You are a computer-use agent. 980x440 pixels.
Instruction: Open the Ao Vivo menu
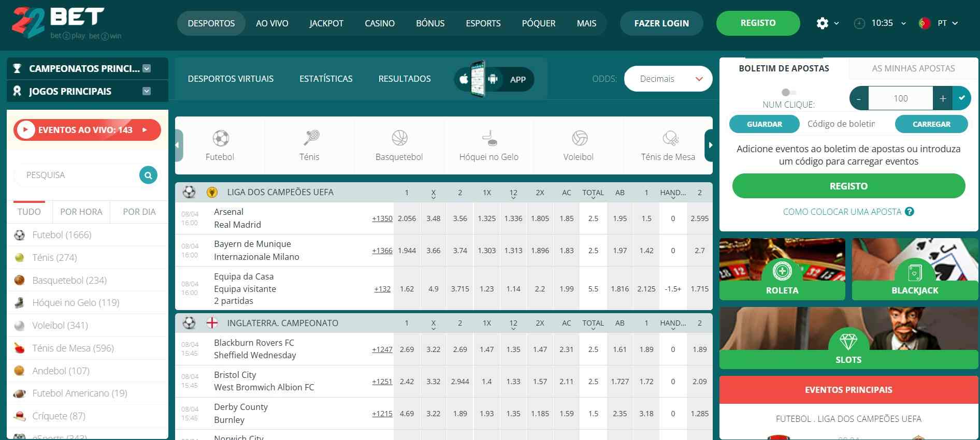click(x=272, y=23)
